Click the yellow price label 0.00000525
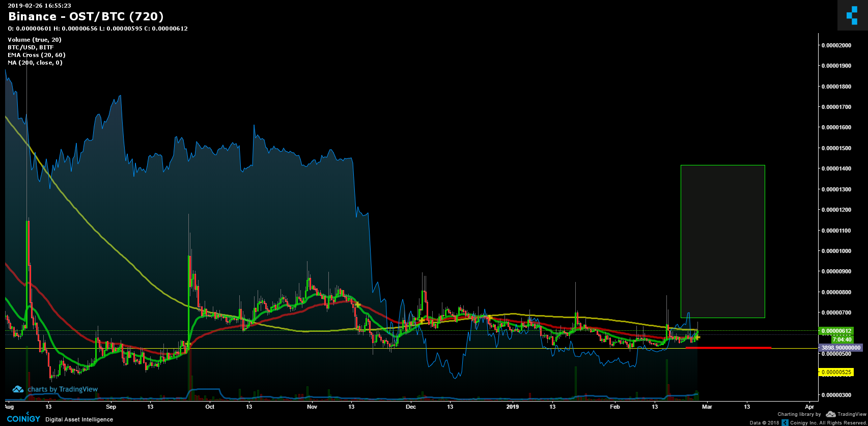This screenshot has width=868, height=426. tap(835, 373)
